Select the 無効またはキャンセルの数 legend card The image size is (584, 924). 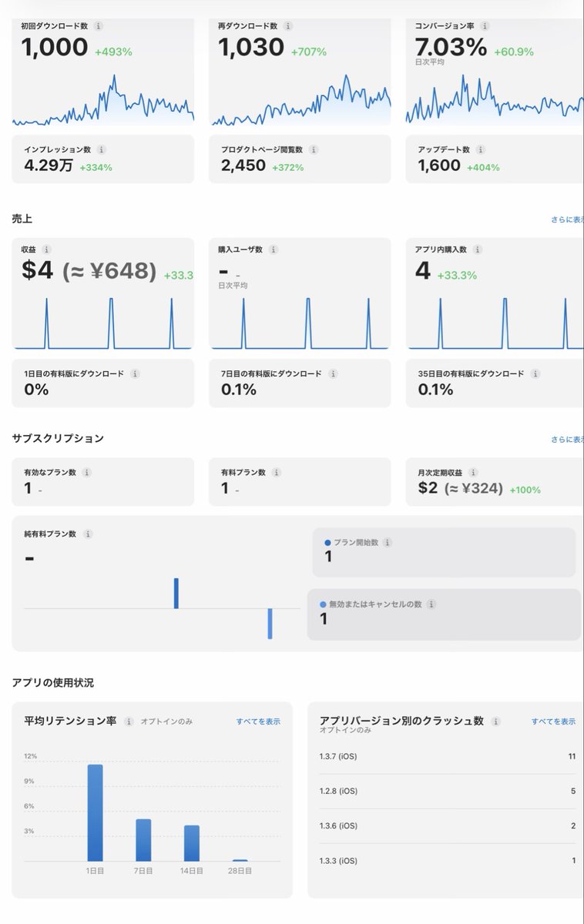tap(444, 614)
